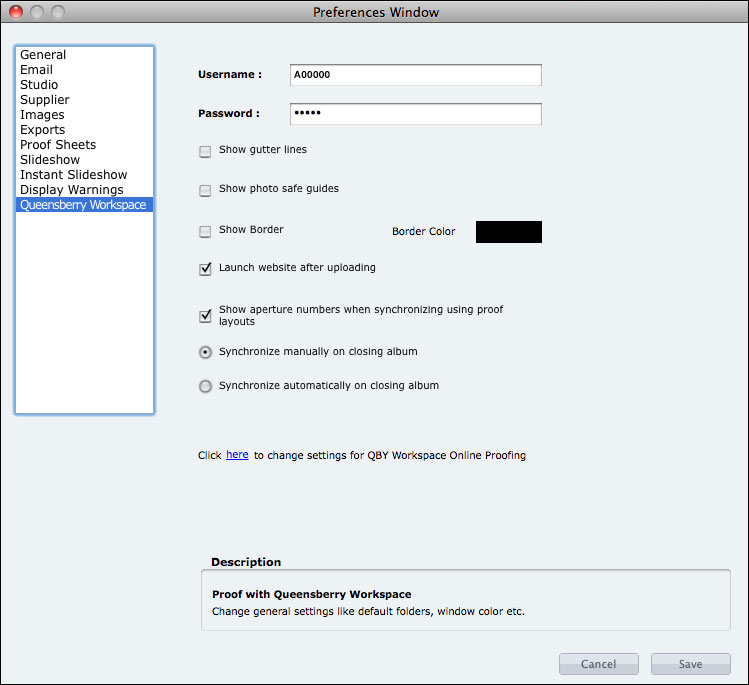This screenshot has height=685, width=749.
Task: Open the Slideshow preferences section
Action: point(84,160)
